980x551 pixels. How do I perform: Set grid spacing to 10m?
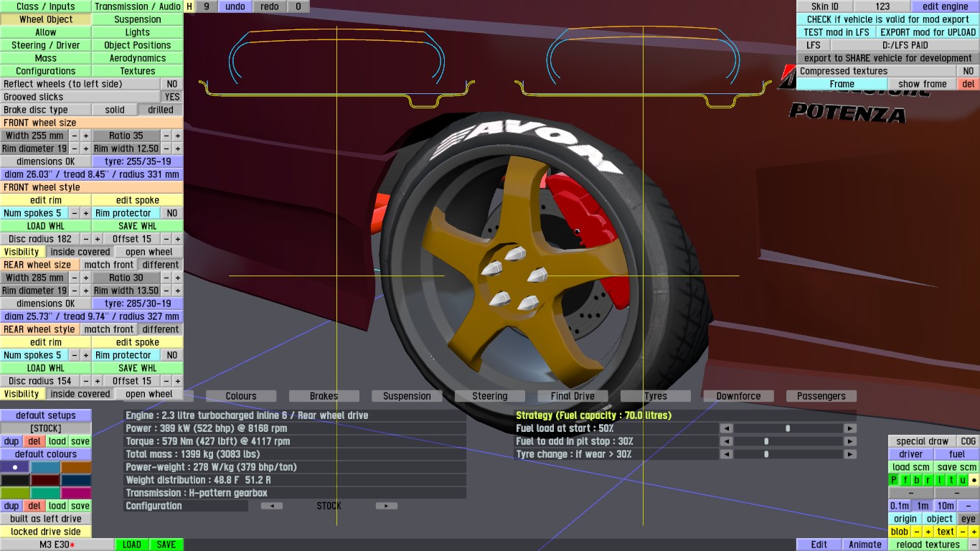946,506
